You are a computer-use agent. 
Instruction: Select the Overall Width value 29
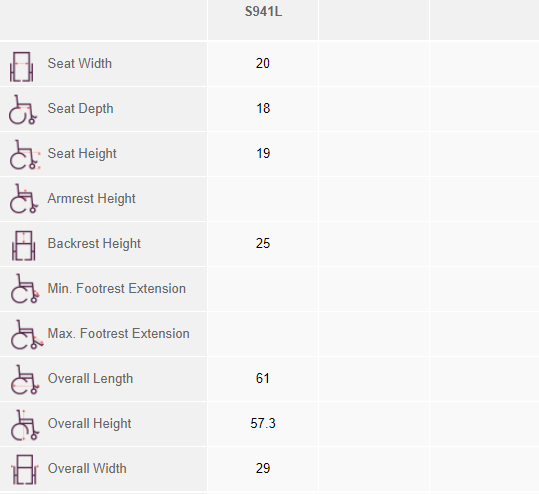pos(263,469)
